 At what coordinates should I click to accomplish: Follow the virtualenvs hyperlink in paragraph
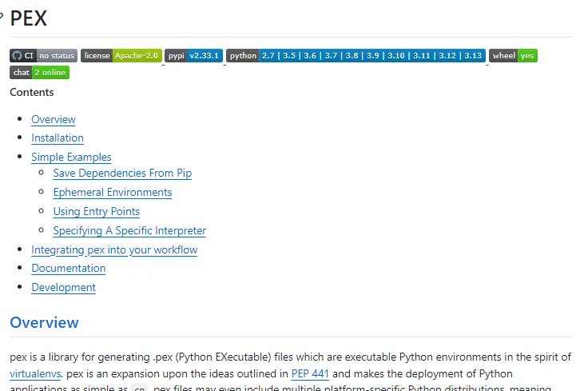click(36, 373)
